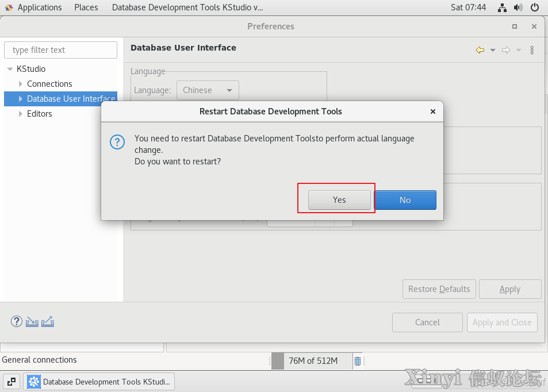Click the question mark icon in restart dialog

point(117,142)
